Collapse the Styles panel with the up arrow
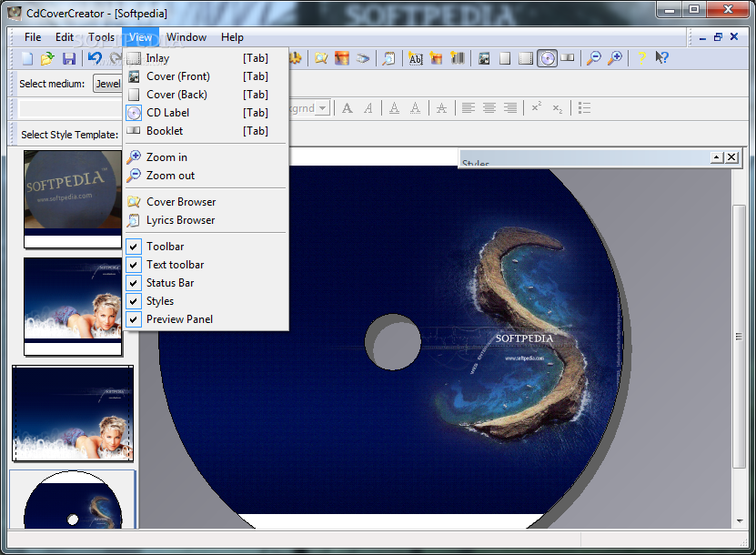756x555 pixels. coord(717,157)
